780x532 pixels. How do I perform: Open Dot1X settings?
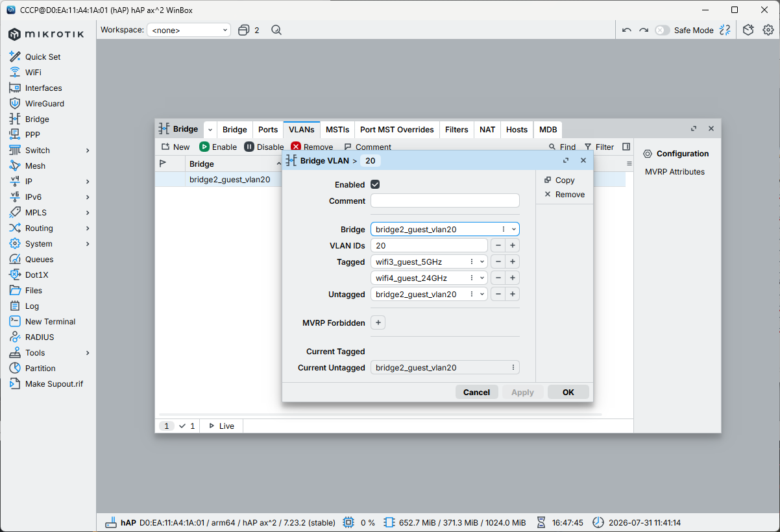click(36, 275)
